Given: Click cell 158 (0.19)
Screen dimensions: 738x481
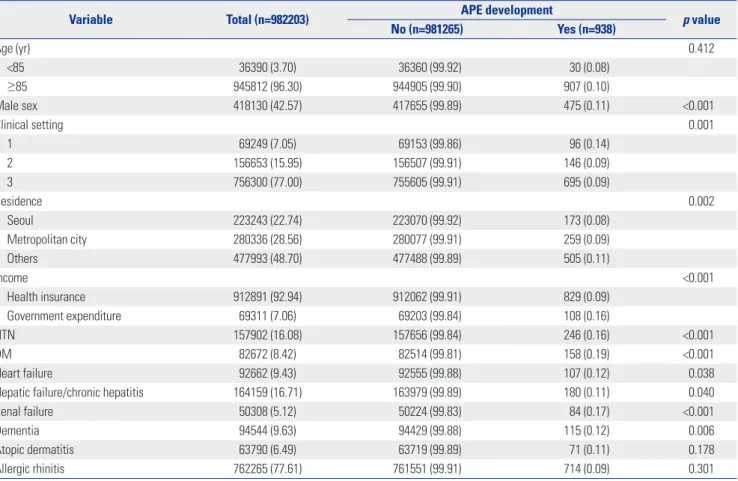Looking at the screenshot, I should 586,354.
